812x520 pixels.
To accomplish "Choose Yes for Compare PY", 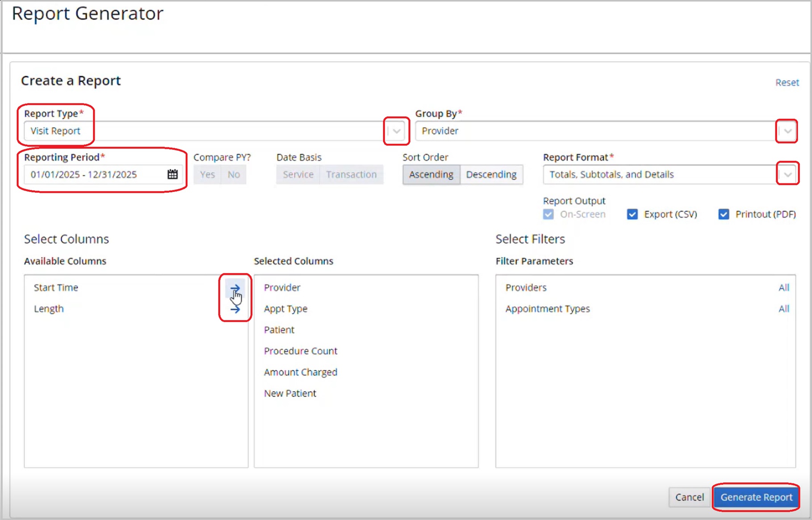I will 207,175.
